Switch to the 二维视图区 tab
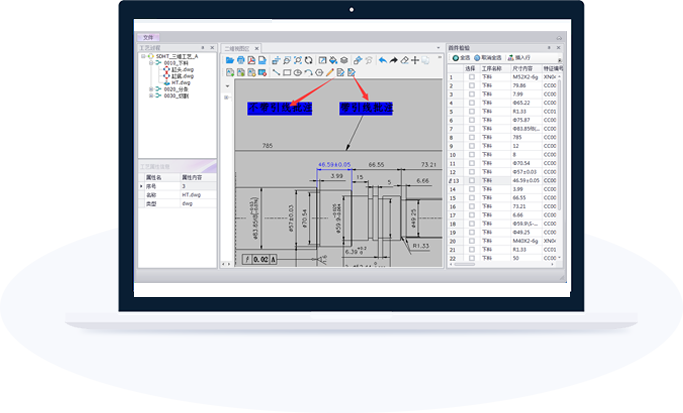 tap(237, 48)
